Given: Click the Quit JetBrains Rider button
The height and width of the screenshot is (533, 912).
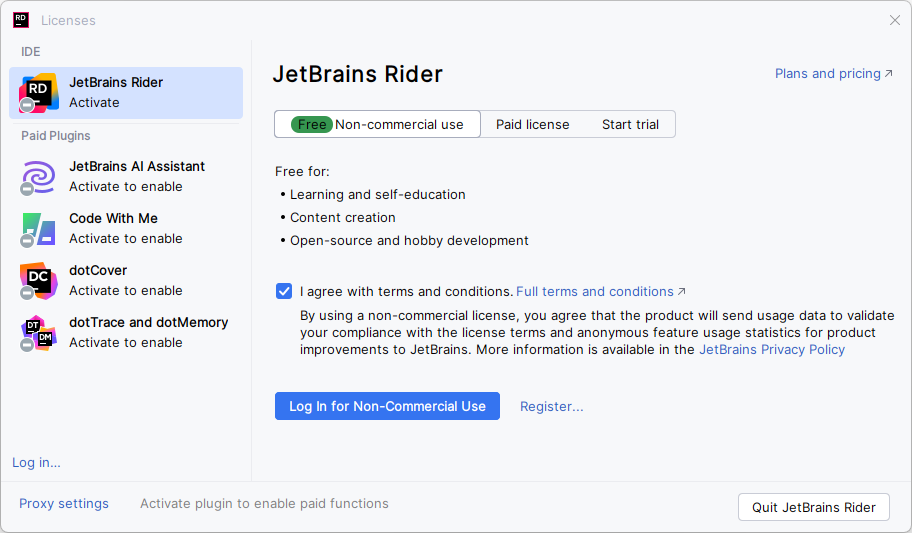Looking at the screenshot, I should (813, 507).
